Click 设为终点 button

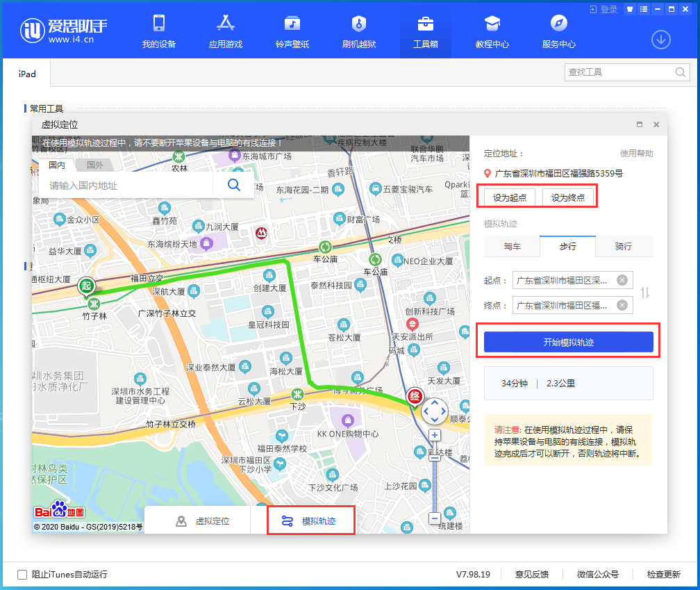click(x=568, y=197)
